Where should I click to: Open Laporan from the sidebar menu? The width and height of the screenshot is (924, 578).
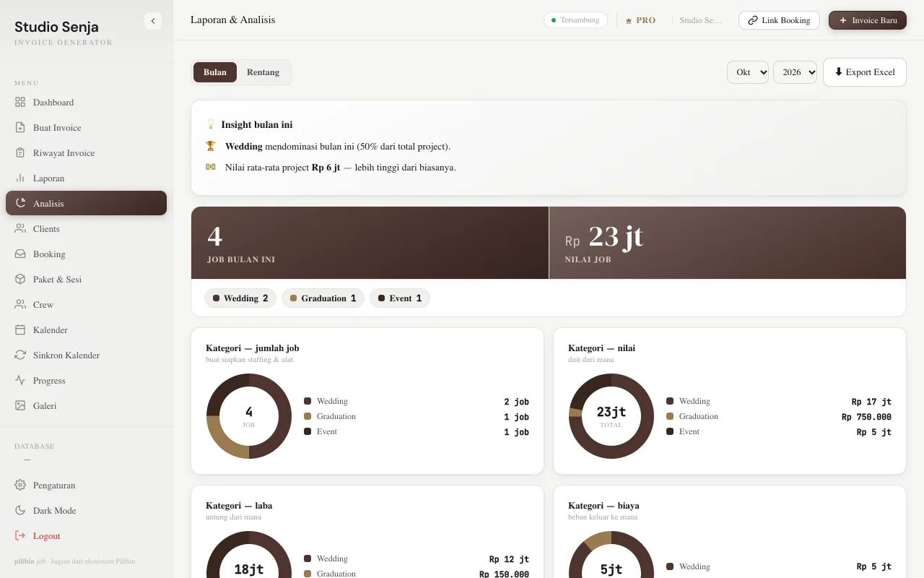point(86,178)
